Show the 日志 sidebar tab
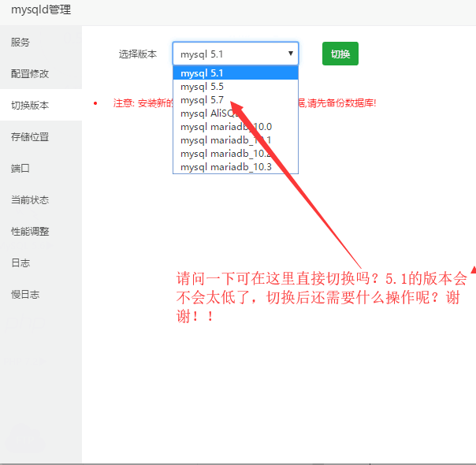The height and width of the screenshot is (465, 476). pos(41,263)
